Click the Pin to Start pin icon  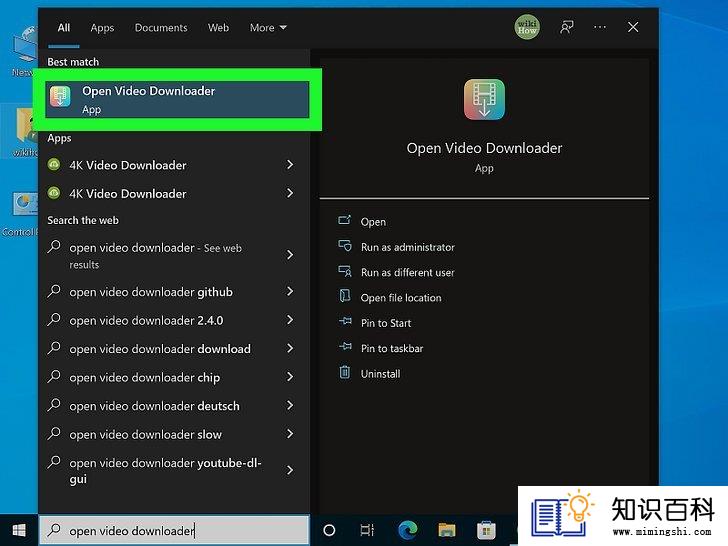pos(345,321)
